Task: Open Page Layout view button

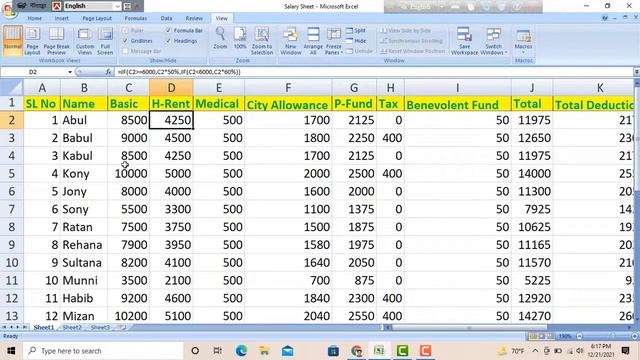Action: click(x=32, y=40)
